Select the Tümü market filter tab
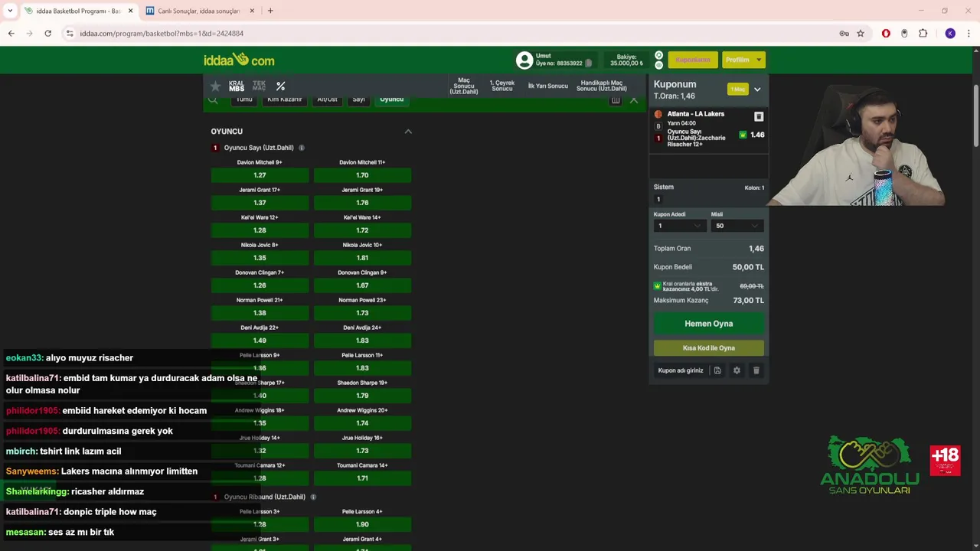The width and height of the screenshot is (980, 551). point(244,99)
